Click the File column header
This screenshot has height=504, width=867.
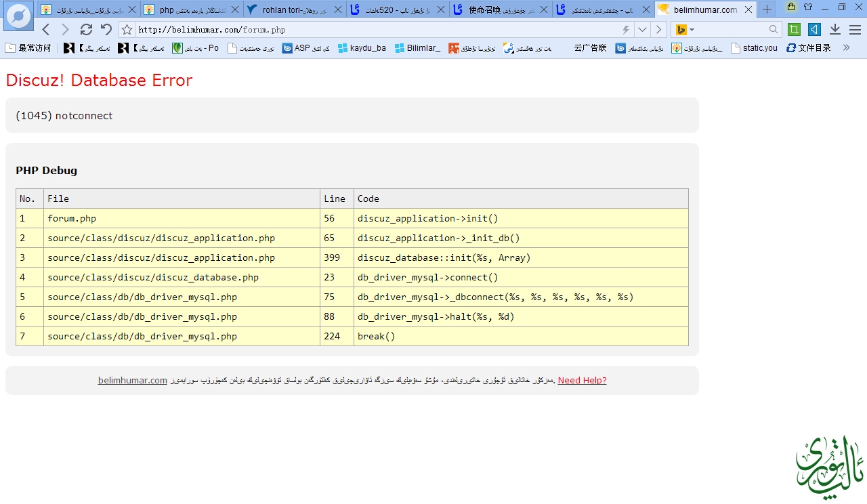(182, 198)
